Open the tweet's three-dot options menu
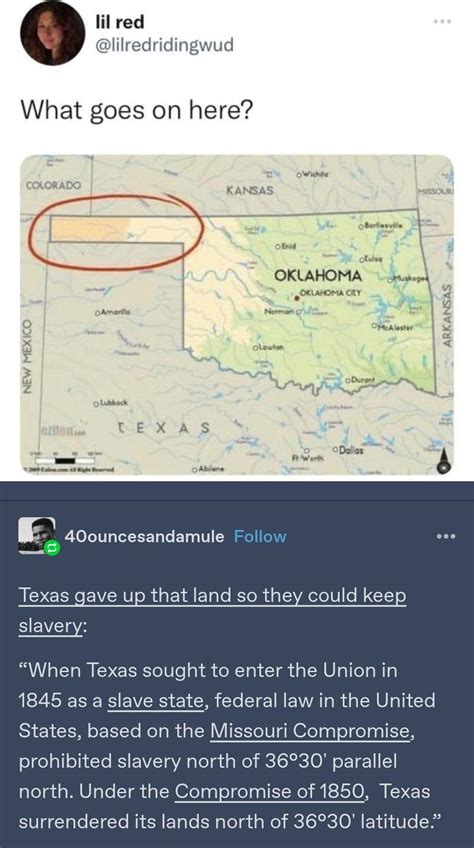The width and height of the screenshot is (474, 848). click(442, 22)
